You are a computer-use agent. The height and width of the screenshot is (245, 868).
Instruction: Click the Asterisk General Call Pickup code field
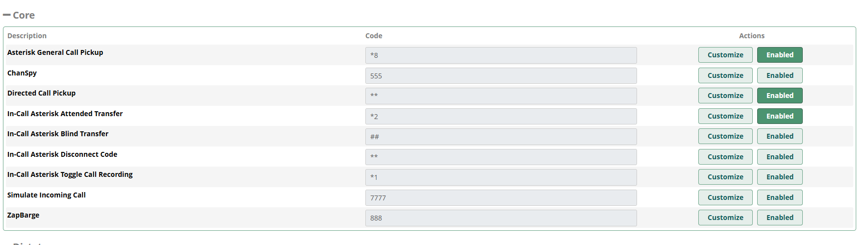pyautogui.click(x=500, y=55)
